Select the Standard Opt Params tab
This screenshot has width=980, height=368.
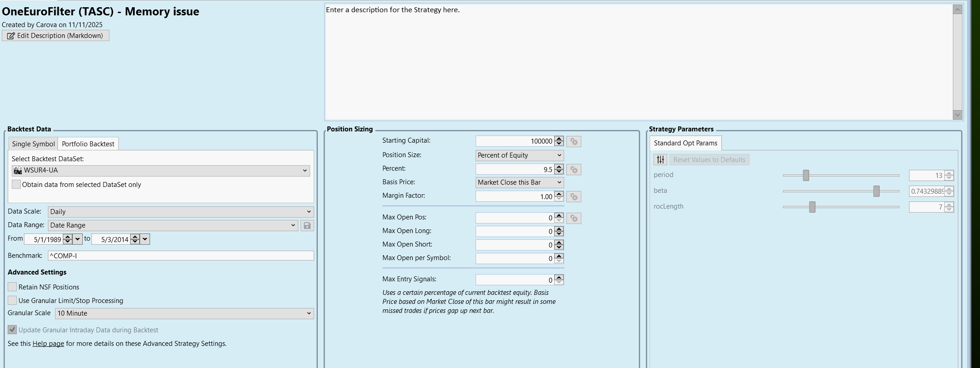[685, 143]
